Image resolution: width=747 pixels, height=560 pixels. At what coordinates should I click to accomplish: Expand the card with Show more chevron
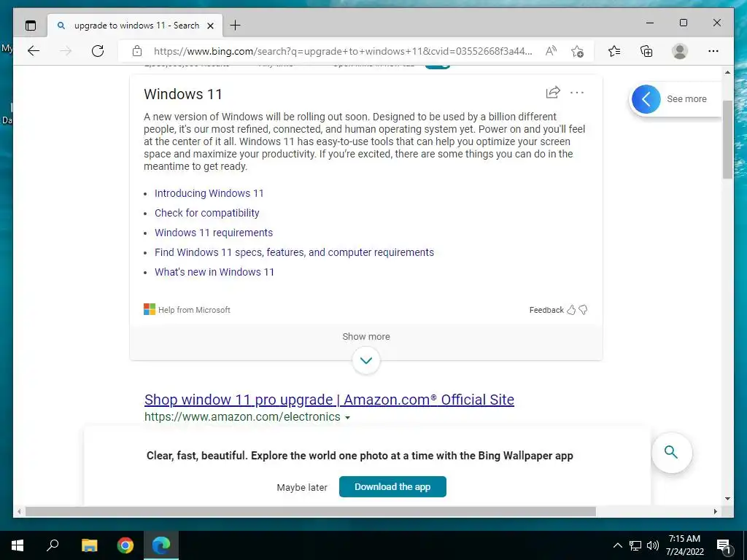click(366, 360)
